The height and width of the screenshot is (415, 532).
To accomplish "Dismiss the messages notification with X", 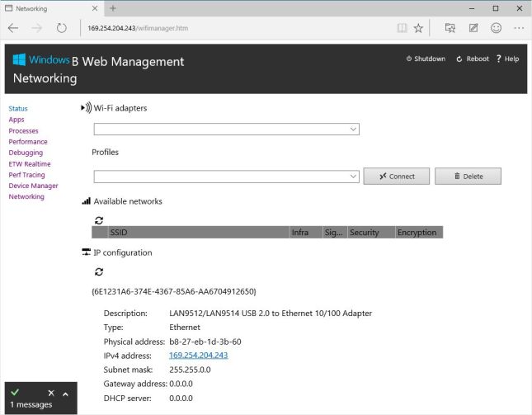I will point(51,394).
